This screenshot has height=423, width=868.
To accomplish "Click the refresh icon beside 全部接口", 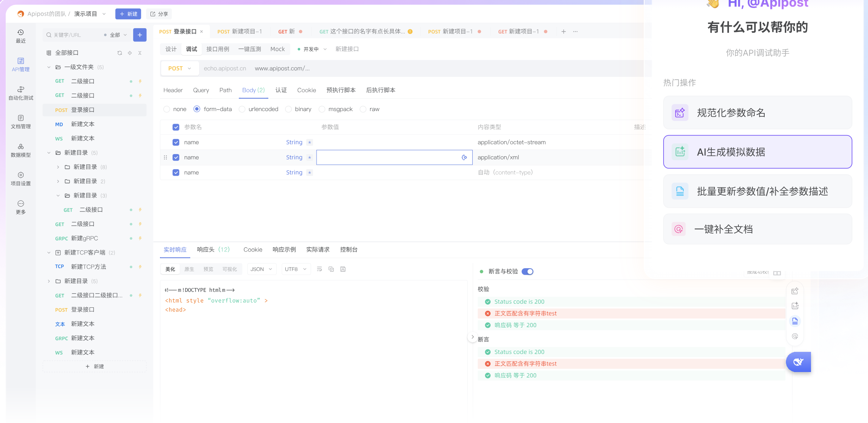I will (x=120, y=53).
